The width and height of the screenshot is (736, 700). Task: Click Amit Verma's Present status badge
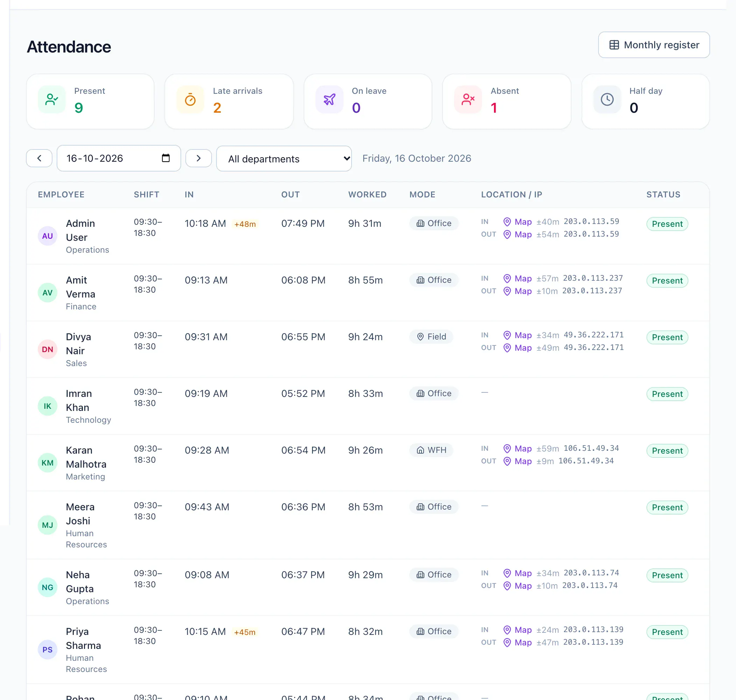tap(667, 281)
